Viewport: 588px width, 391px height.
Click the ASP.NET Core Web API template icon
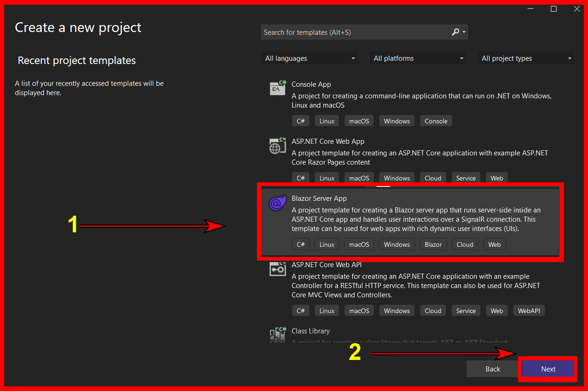[277, 268]
